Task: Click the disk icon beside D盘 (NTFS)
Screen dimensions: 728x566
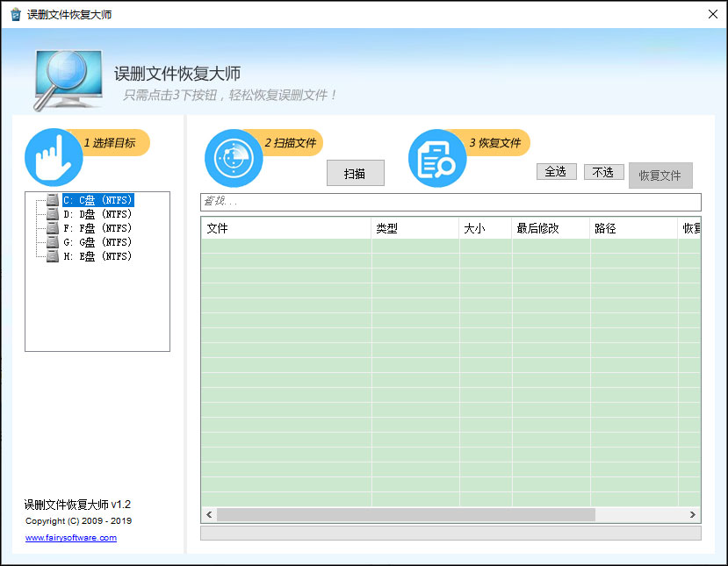Action: pos(51,213)
